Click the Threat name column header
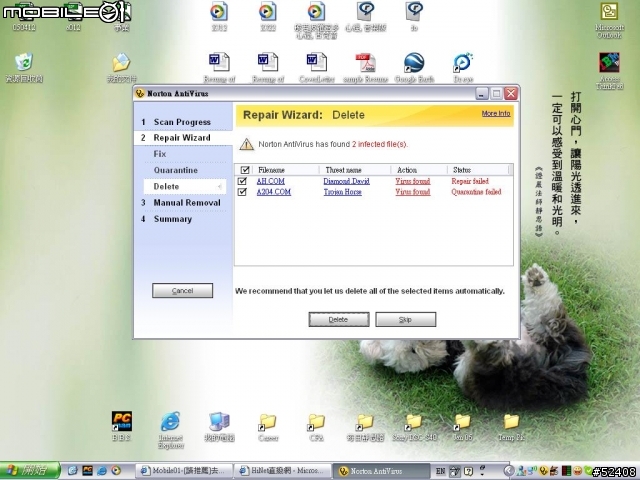This screenshot has width=640, height=480. point(354,170)
